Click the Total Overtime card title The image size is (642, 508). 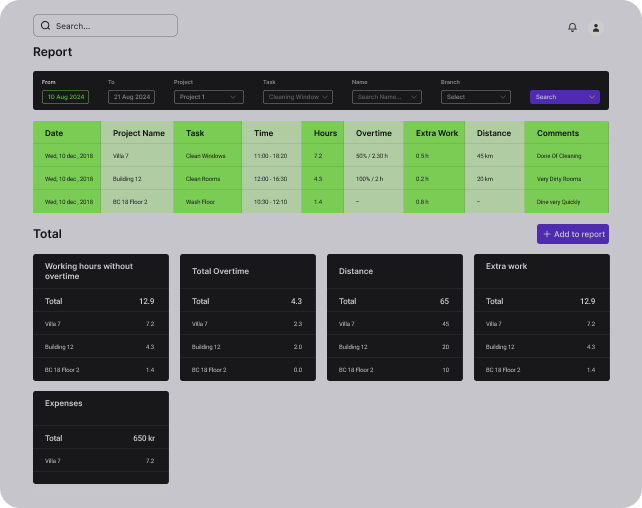coord(221,271)
